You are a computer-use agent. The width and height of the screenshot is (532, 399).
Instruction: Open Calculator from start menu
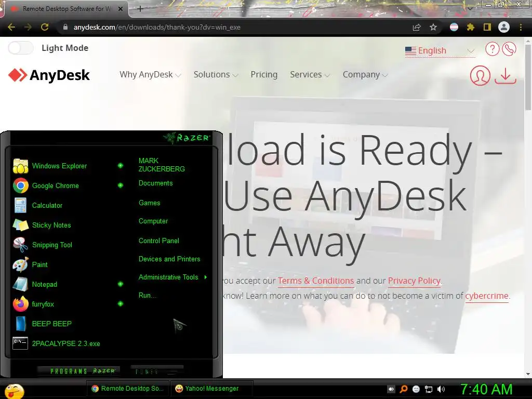pos(47,205)
